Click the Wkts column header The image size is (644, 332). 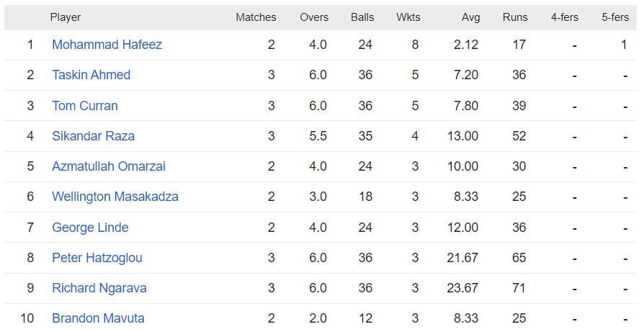point(408,17)
